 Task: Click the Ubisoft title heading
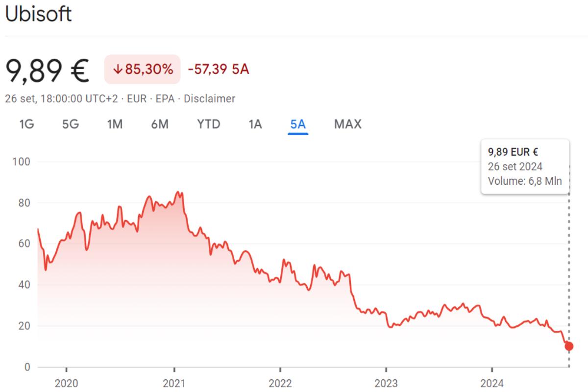point(38,14)
